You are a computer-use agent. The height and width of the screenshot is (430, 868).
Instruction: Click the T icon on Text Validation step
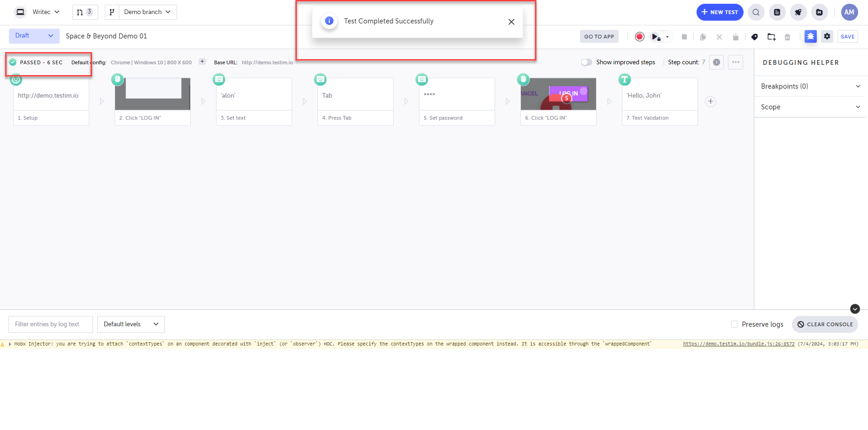[625, 79]
